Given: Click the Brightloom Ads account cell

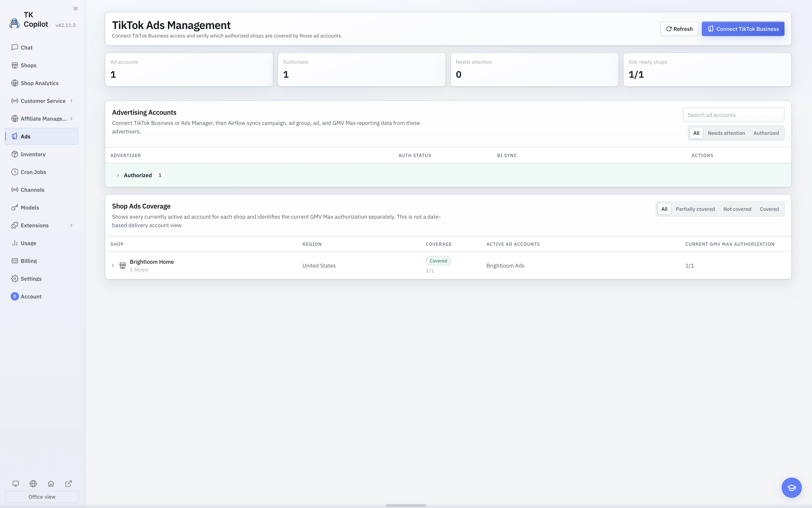Looking at the screenshot, I should click(505, 265).
